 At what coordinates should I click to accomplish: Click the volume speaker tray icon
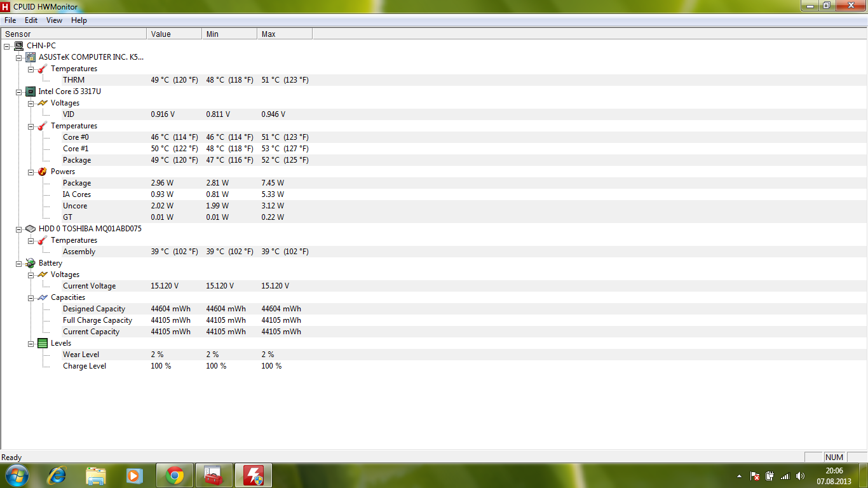pyautogui.click(x=800, y=476)
